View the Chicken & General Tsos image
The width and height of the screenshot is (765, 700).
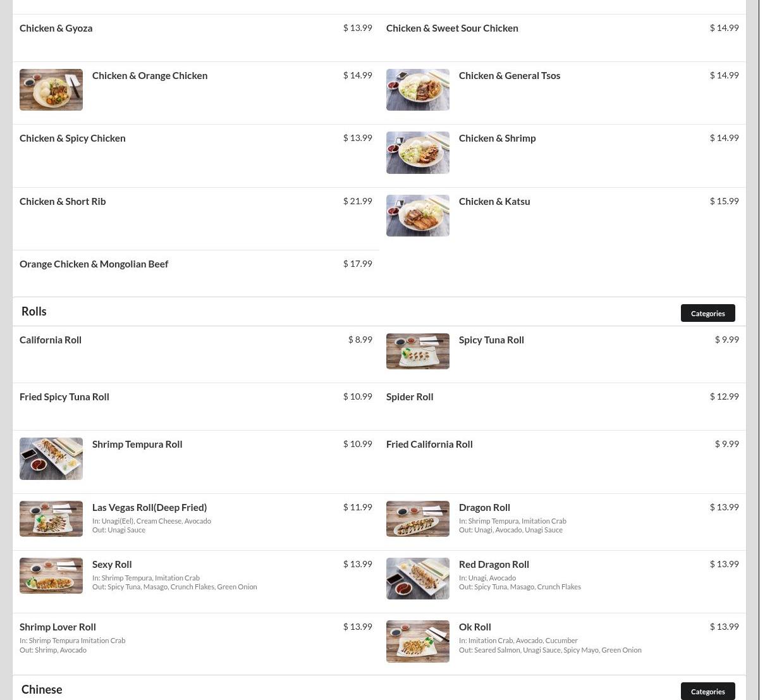point(418,90)
